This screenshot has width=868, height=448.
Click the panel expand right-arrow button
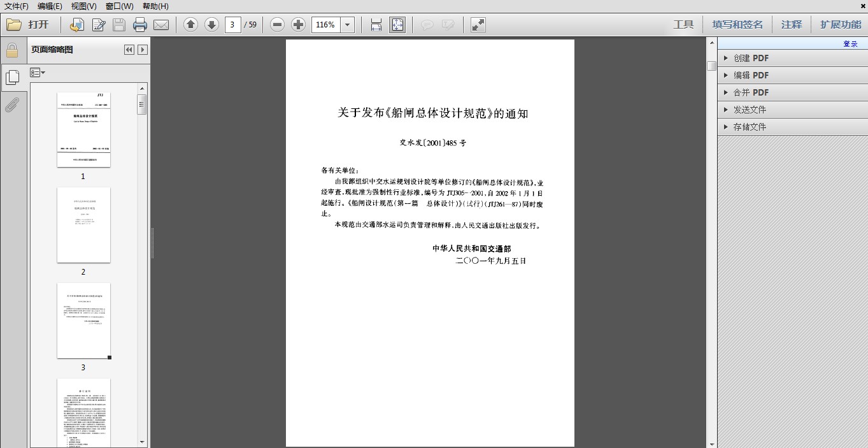tap(143, 50)
